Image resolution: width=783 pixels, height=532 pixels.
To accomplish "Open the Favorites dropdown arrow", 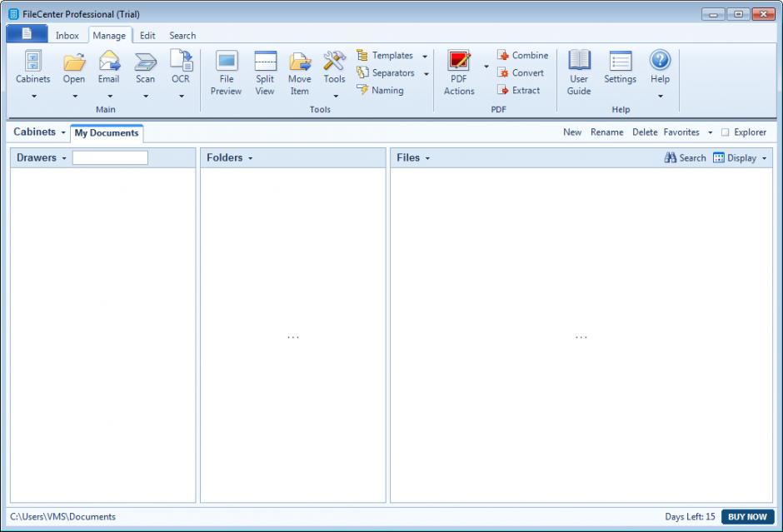I will 710,132.
